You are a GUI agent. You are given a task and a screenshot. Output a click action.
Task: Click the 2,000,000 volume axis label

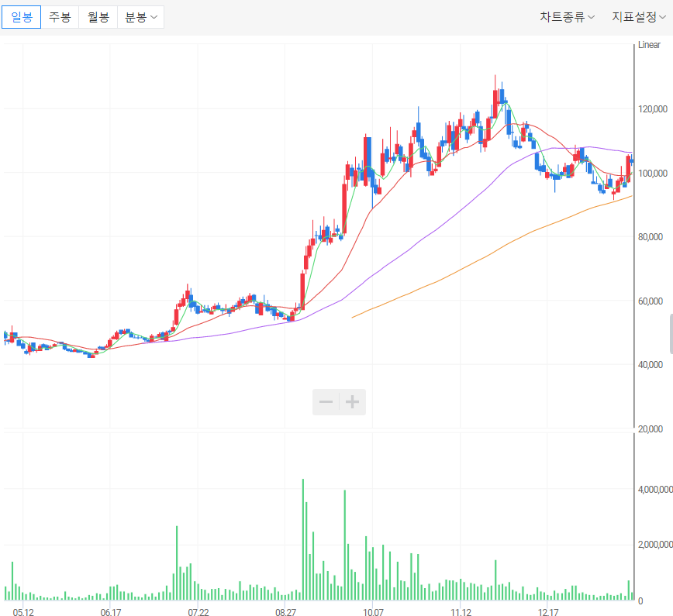655,545
